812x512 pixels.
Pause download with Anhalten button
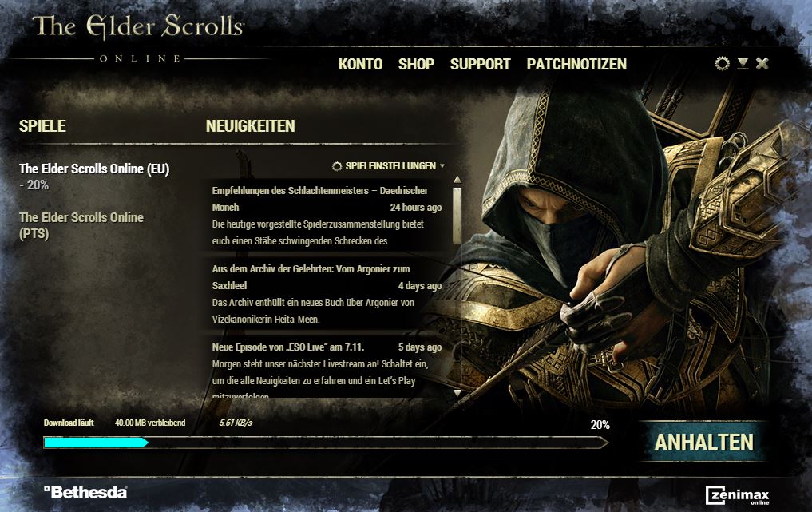(703, 442)
